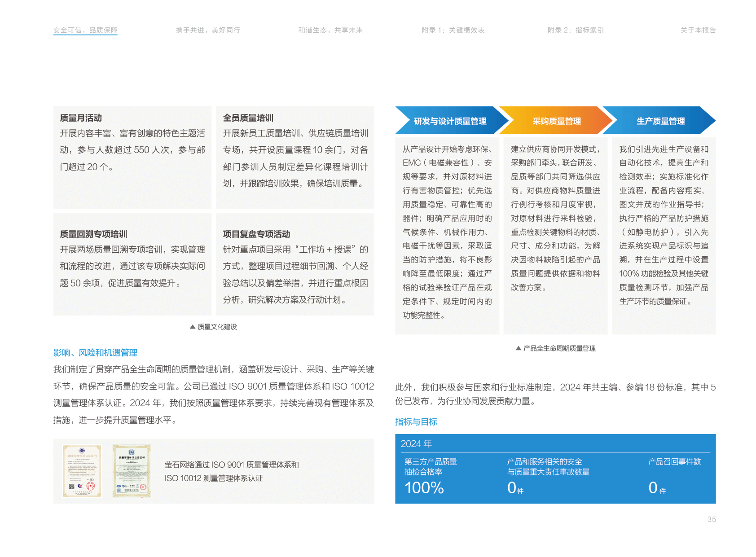The width and height of the screenshot is (756, 557).
Task: Select the orange 采购质量管理 arrow banner
Action: pos(556,121)
